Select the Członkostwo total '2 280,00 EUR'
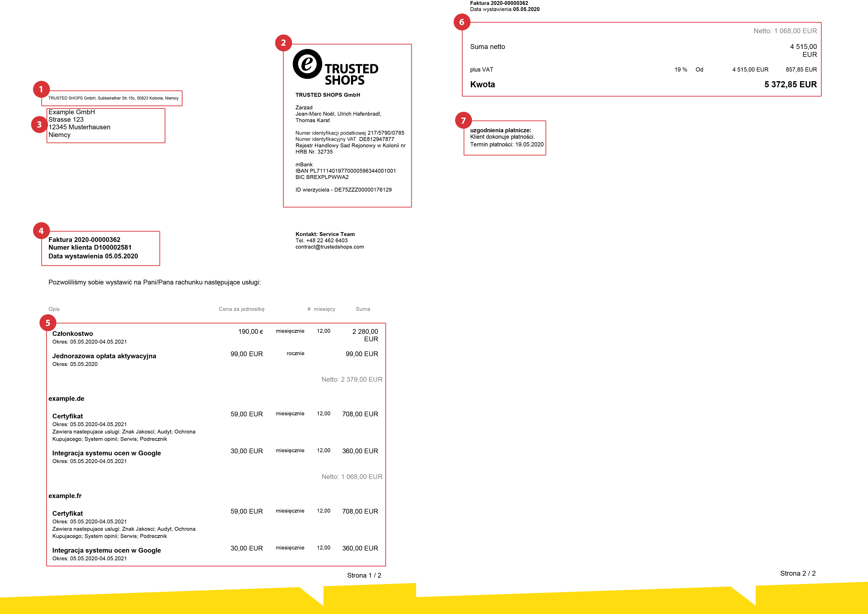The image size is (868, 614). (365, 335)
